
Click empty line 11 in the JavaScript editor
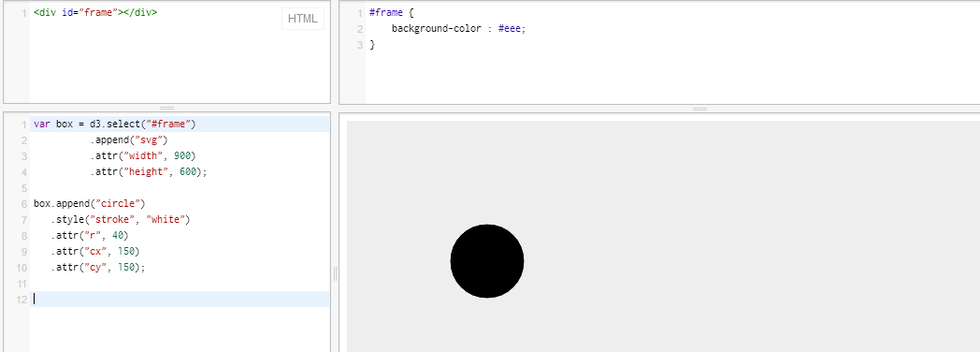(x=180, y=284)
